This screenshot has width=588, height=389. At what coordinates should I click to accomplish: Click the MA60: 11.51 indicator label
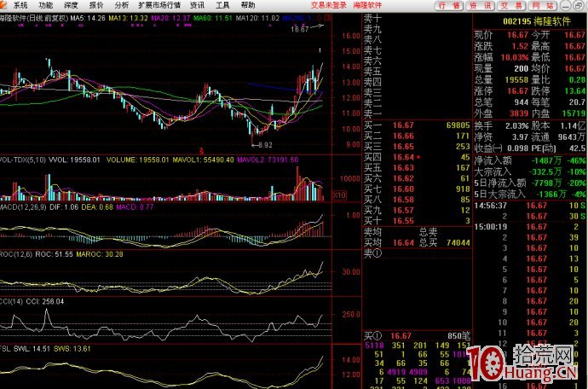[213, 18]
